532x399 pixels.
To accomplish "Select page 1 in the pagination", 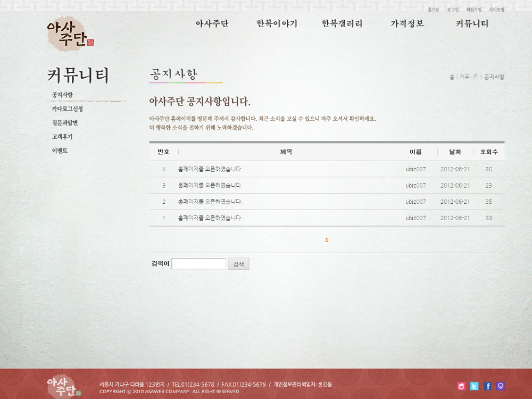I will [x=327, y=240].
